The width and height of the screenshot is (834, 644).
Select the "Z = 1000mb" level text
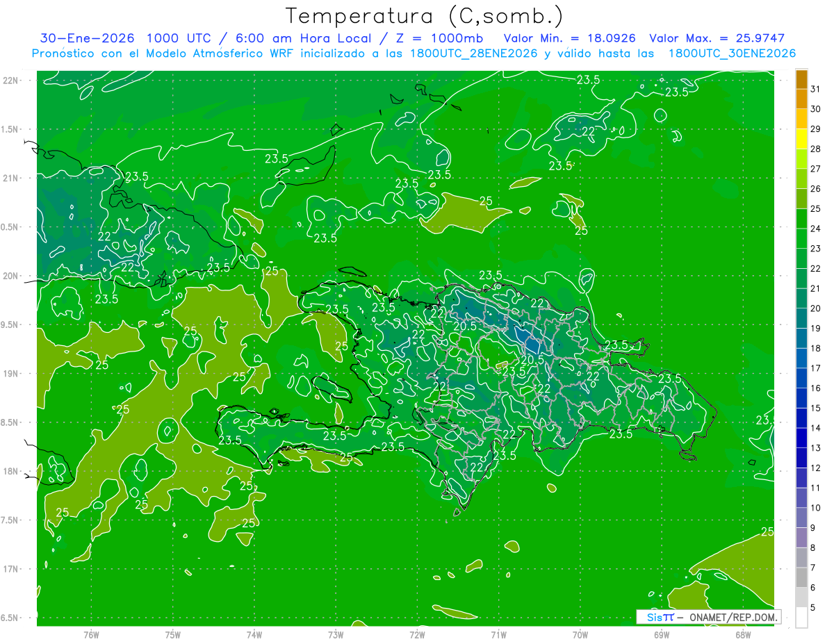coord(439,38)
